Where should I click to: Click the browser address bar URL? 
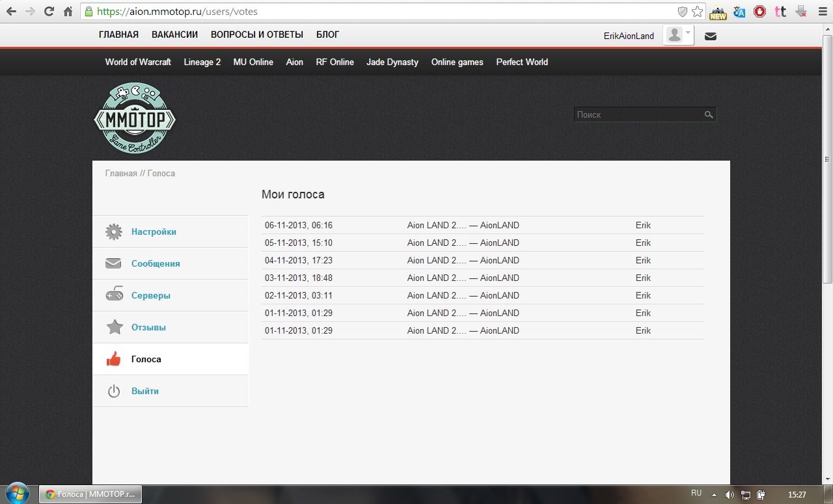177,12
